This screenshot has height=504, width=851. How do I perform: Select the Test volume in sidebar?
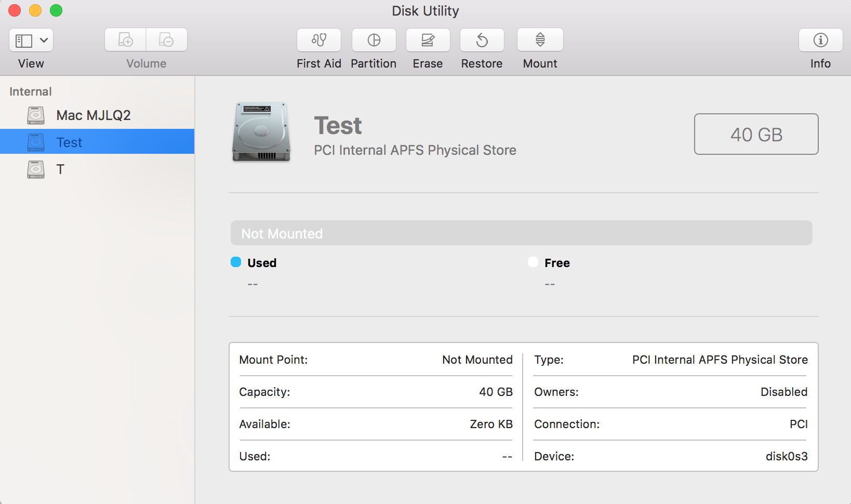pyautogui.click(x=70, y=142)
